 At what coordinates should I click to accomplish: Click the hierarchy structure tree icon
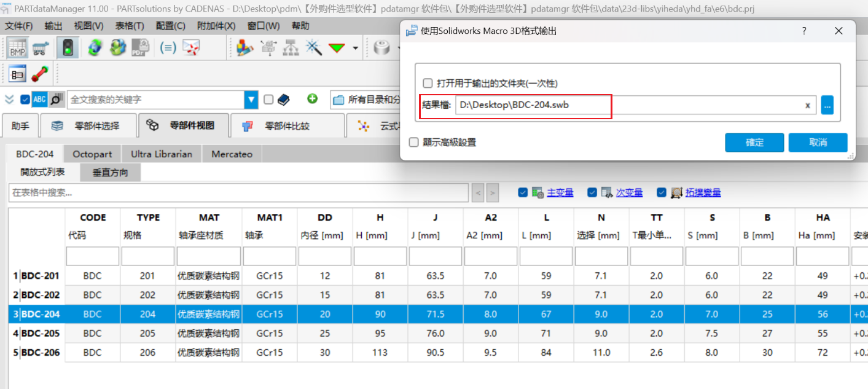(x=291, y=48)
